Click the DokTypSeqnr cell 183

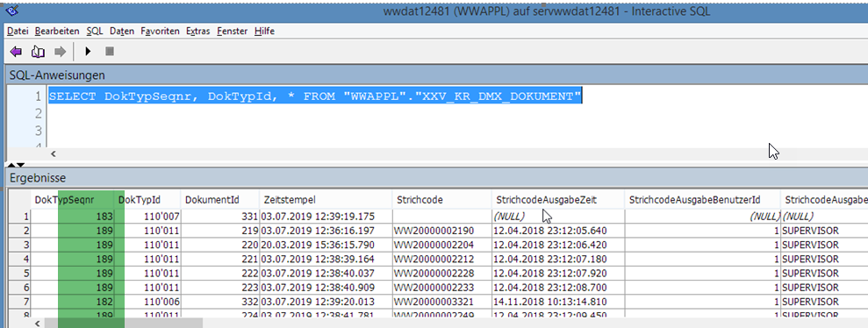(73, 217)
